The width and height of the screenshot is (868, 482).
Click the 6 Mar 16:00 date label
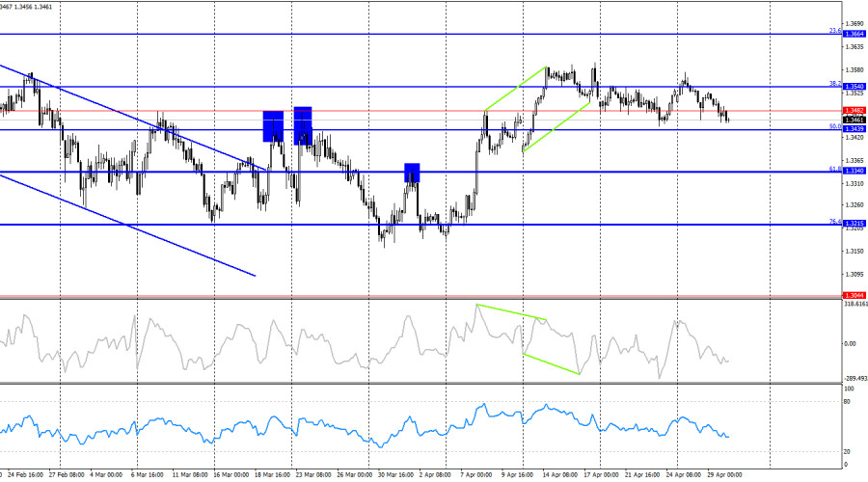tap(148, 475)
